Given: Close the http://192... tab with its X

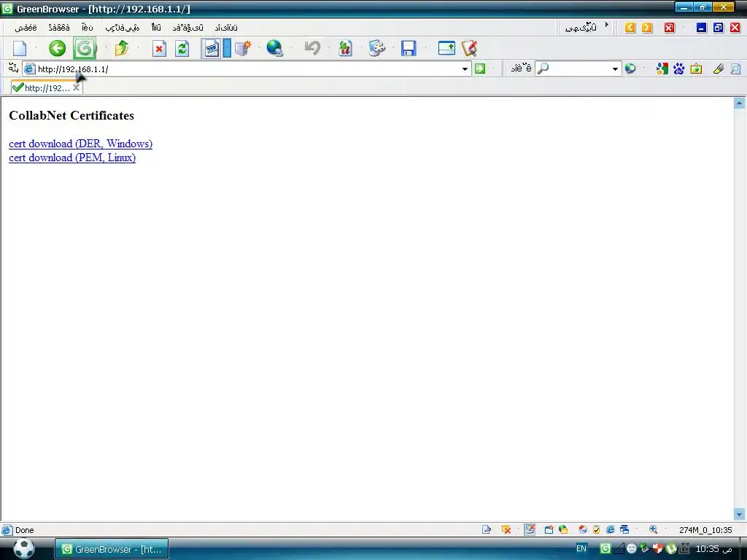Looking at the screenshot, I should pyautogui.click(x=76, y=87).
